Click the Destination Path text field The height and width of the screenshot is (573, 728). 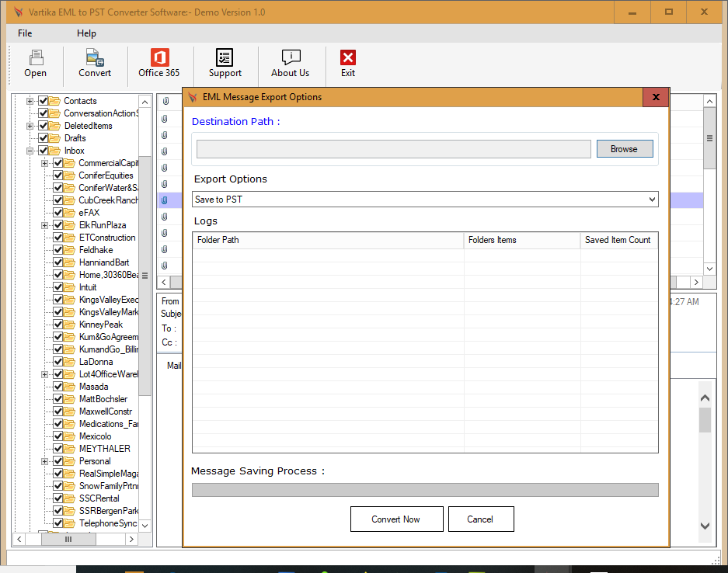coord(394,149)
